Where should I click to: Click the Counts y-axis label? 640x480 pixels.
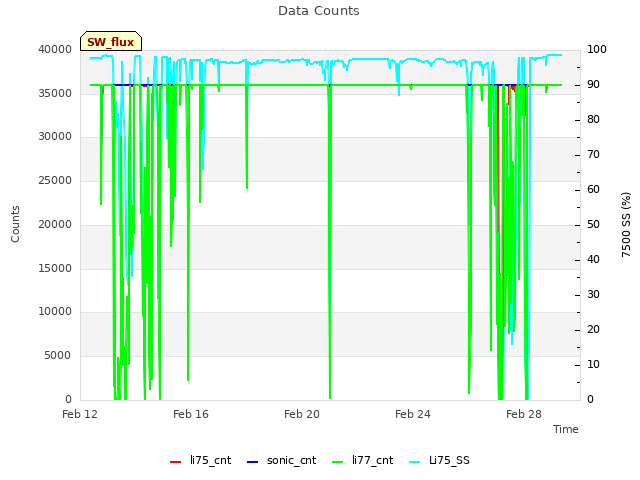click(15, 224)
